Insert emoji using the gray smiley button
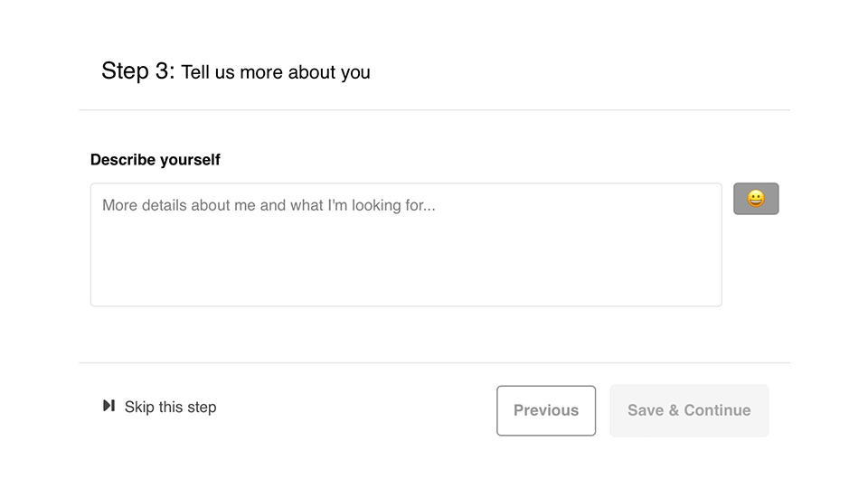This screenshot has width=868, height=488. [756, 199]
